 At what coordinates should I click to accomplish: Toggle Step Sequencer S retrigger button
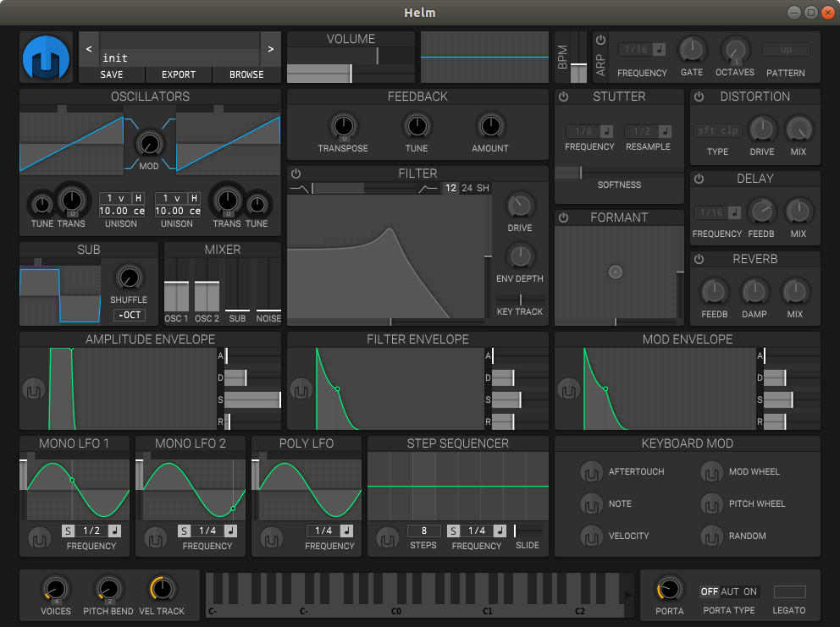pos(453,531)
